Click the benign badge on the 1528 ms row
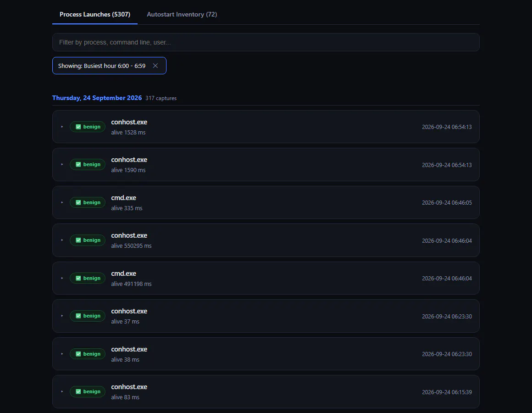This screenshot has height=413, width=532. coord(88,127)
